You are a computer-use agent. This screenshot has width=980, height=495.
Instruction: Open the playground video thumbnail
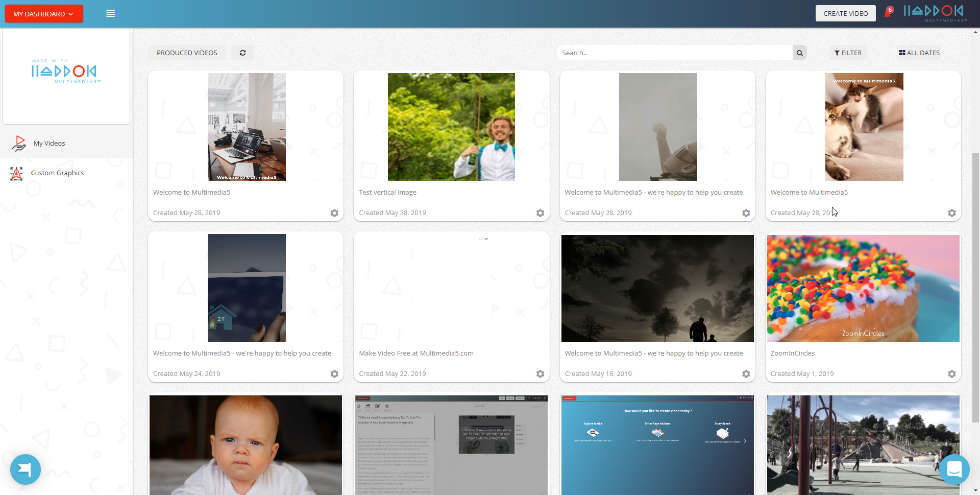863,445
